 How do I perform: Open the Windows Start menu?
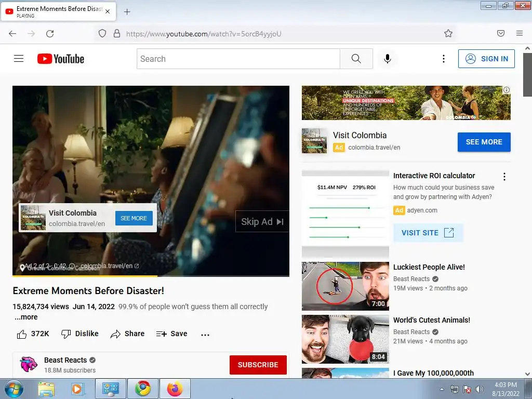pos(13,389)
